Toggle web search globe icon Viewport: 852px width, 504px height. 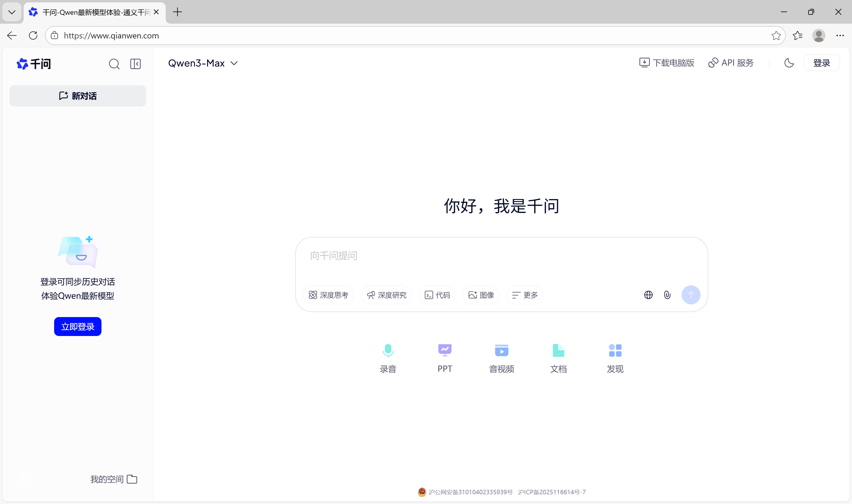(x=648, y=295)
